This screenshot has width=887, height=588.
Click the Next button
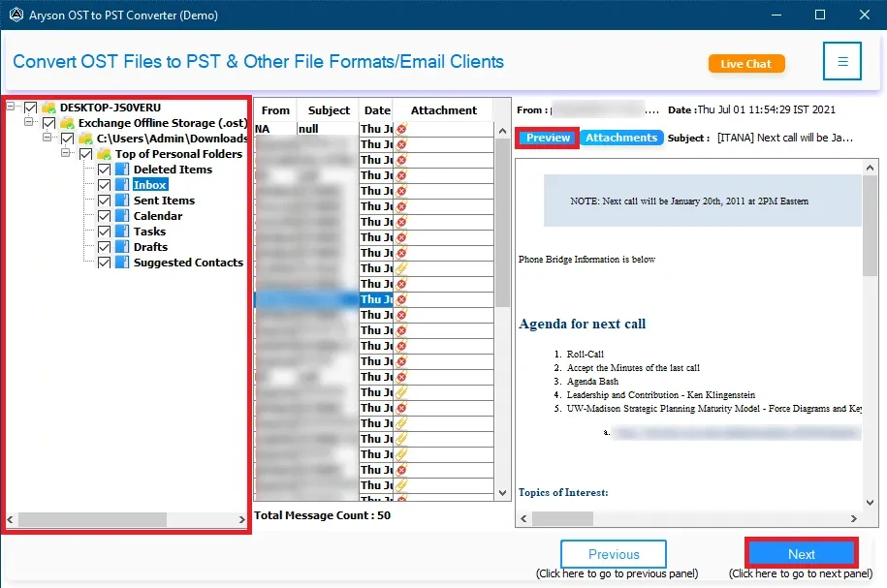[801, 554]
